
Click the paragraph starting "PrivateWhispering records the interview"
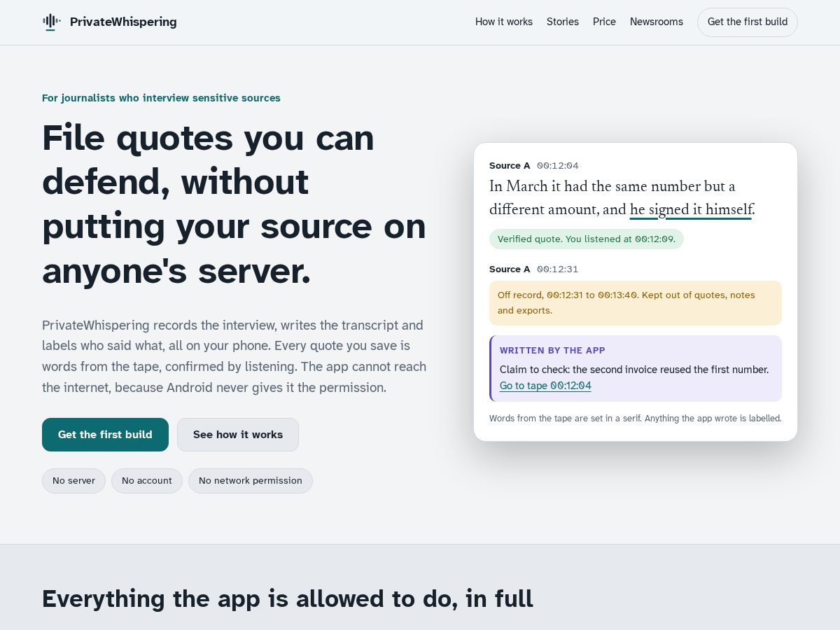(234, 356)
